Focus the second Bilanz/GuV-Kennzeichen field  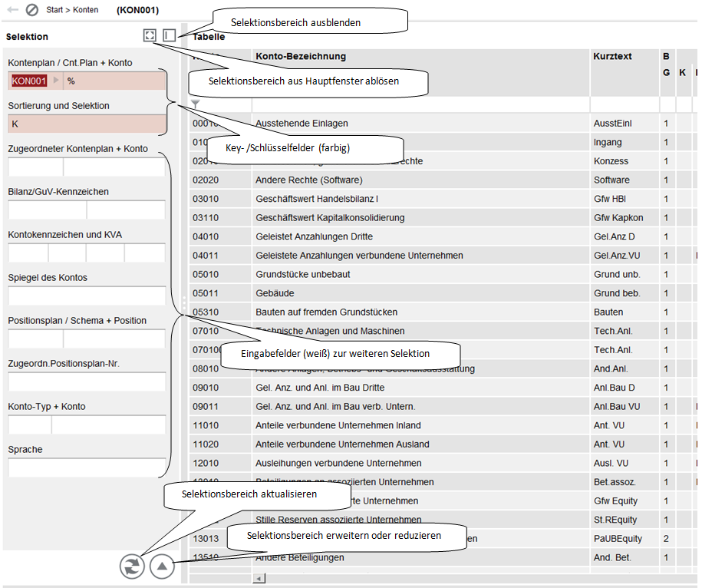(x=127, y=210)
